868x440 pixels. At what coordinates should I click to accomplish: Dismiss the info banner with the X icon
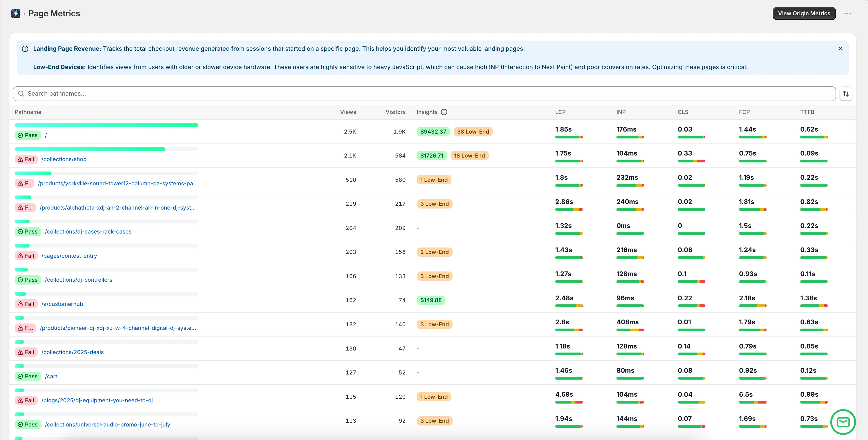pos(840,48)
